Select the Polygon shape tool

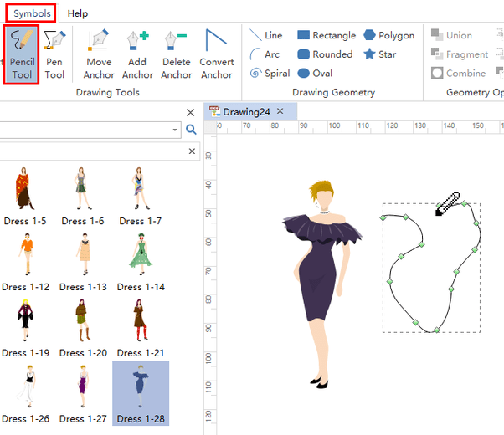[x=389, y=35]
